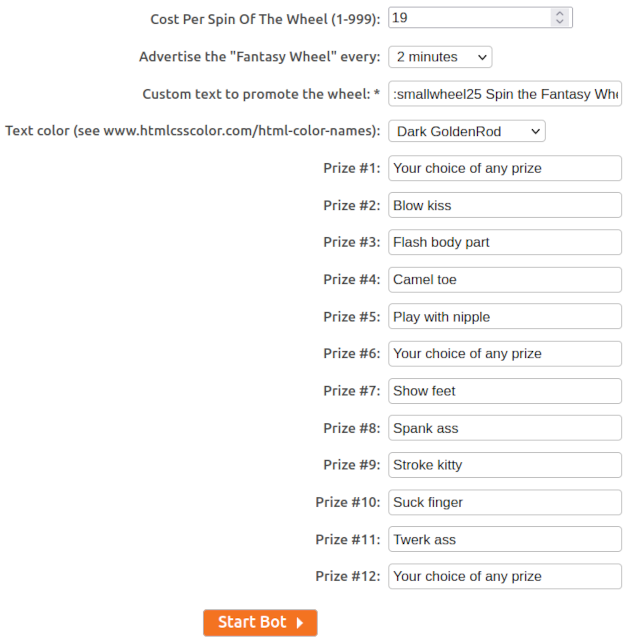Click the Prize #7 Show feet field

[505, 391]
